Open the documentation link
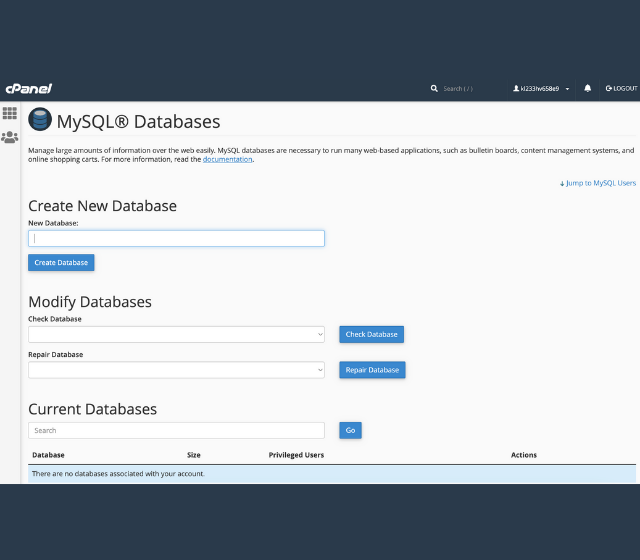 click(227, 159)
